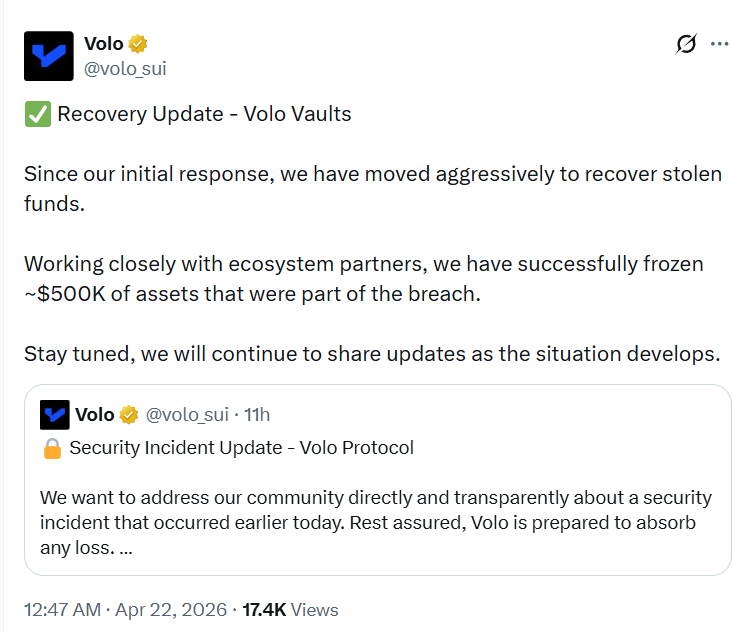The height and width of the screenshot is (632, 732).
Task: Expand the quoted post's truncated text ellipsis
Action: [x=126, y=550]
